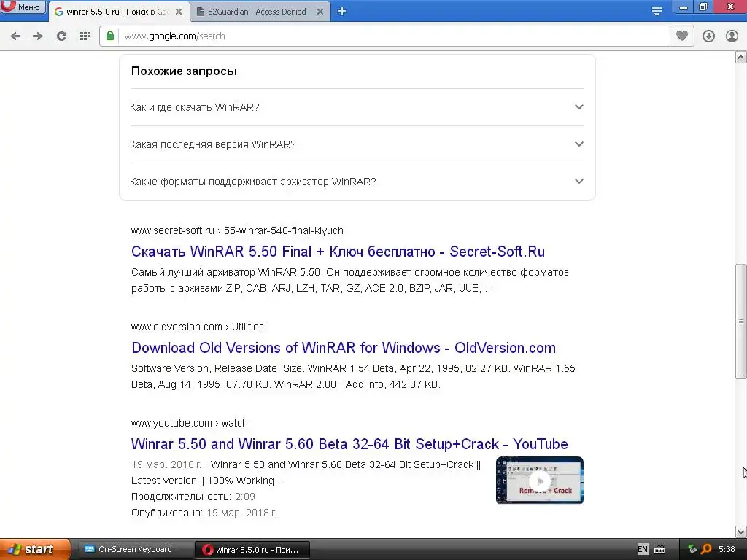Click the vertical scrollbar thumb
Viewport: 747px width, 560px height.
(741, 322)
